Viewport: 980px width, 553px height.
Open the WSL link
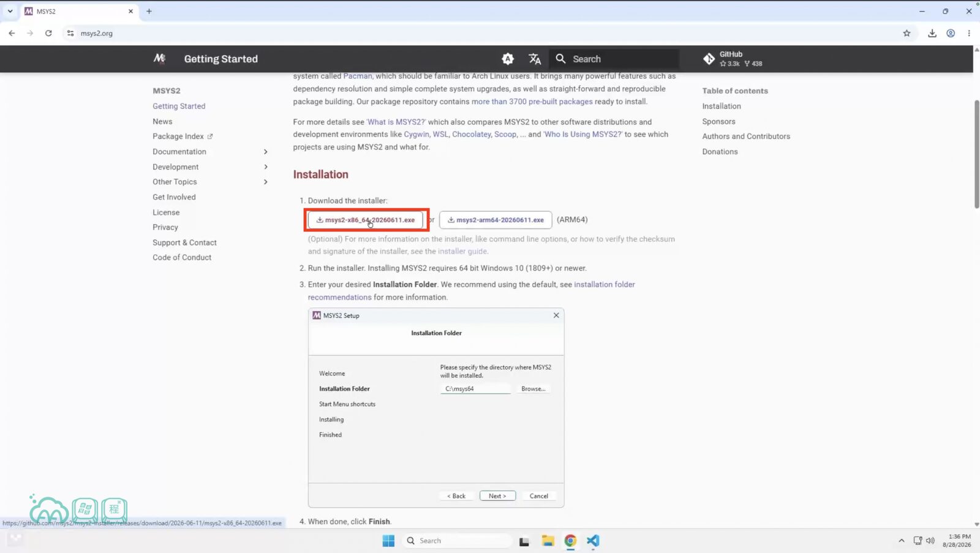(440, 134)
